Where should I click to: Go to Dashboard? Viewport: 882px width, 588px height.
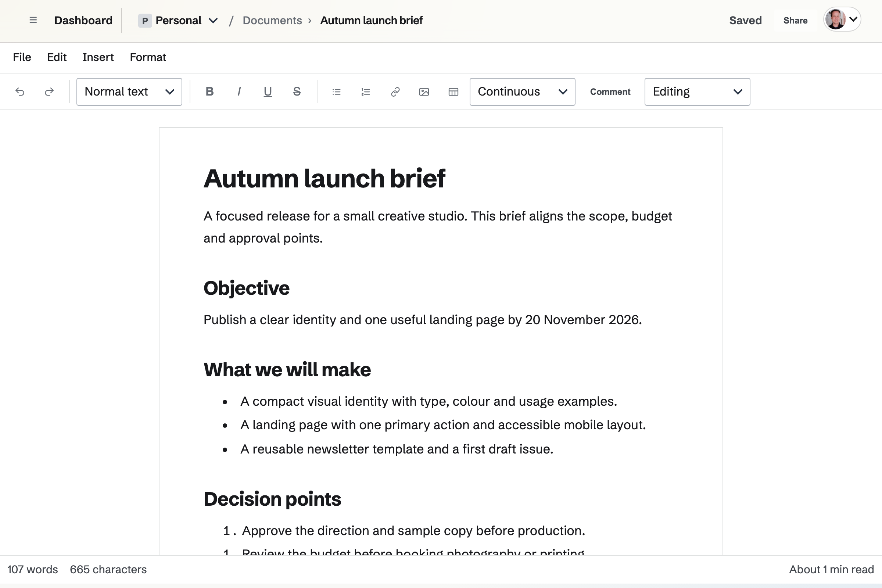pos(83,20)
